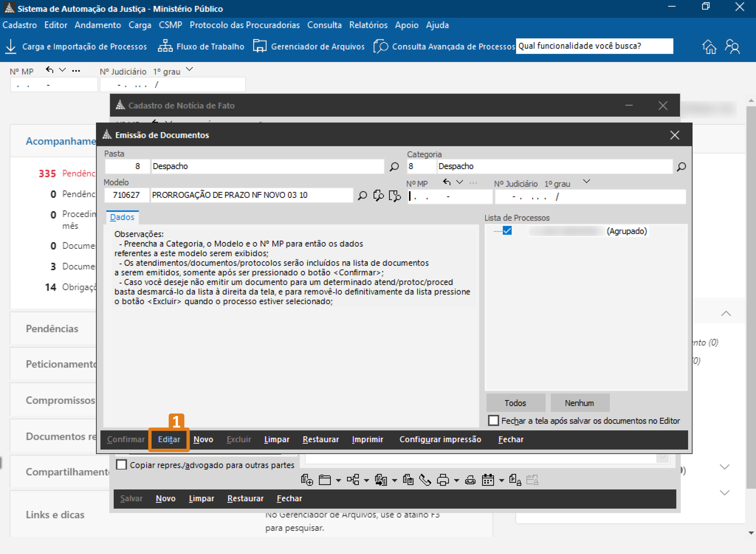Open the printer dropdown arrow in the bottom toolbar
Viewport: 756px width, 554px height.
pos(456,481)
